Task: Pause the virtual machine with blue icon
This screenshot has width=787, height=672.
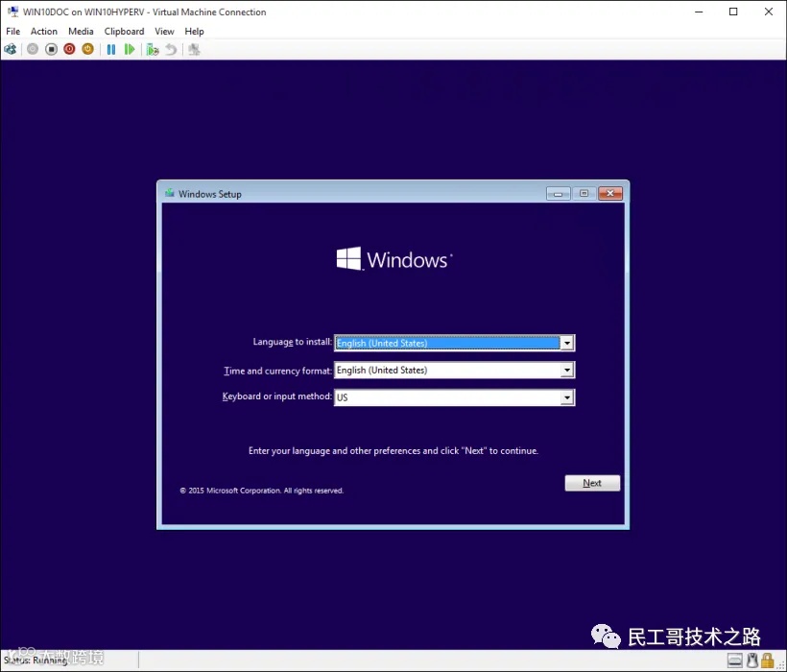Action: coord(111,49)
